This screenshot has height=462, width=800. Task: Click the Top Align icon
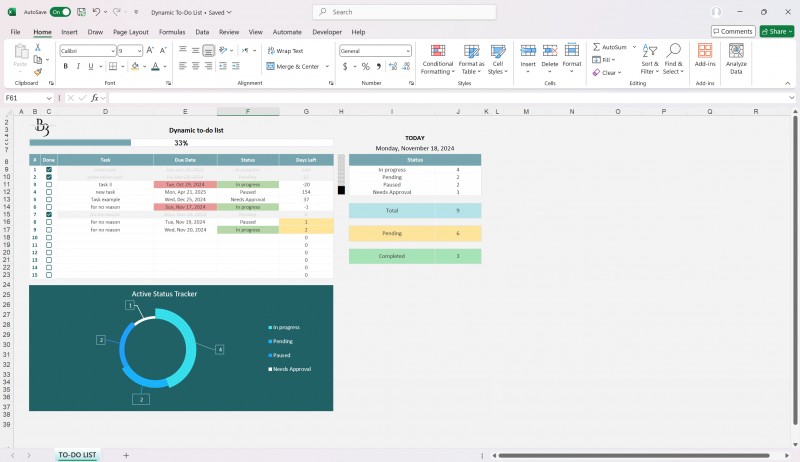pos(183,50)
